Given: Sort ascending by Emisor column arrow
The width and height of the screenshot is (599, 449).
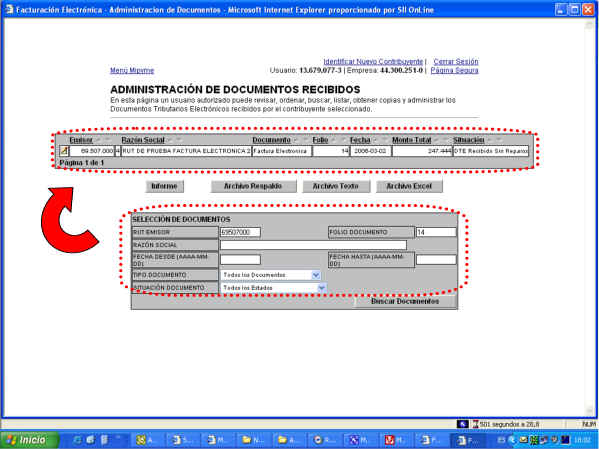Looking at the screenshot, I should pyautogui.click(x=98, y=140).
